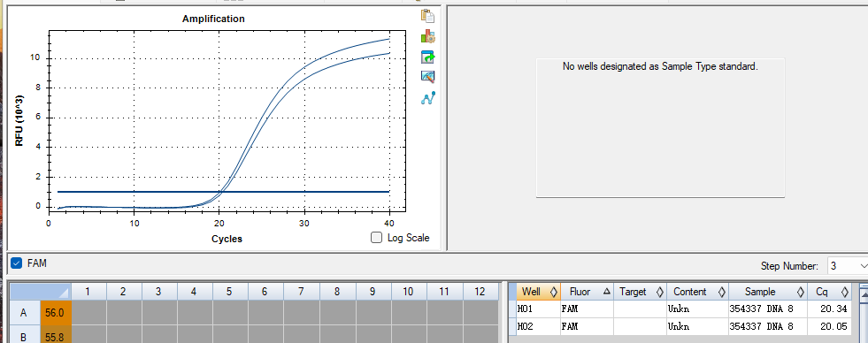Click the horizontal threshold line on chart
The image size is (868, 343).
click(224, 192)
